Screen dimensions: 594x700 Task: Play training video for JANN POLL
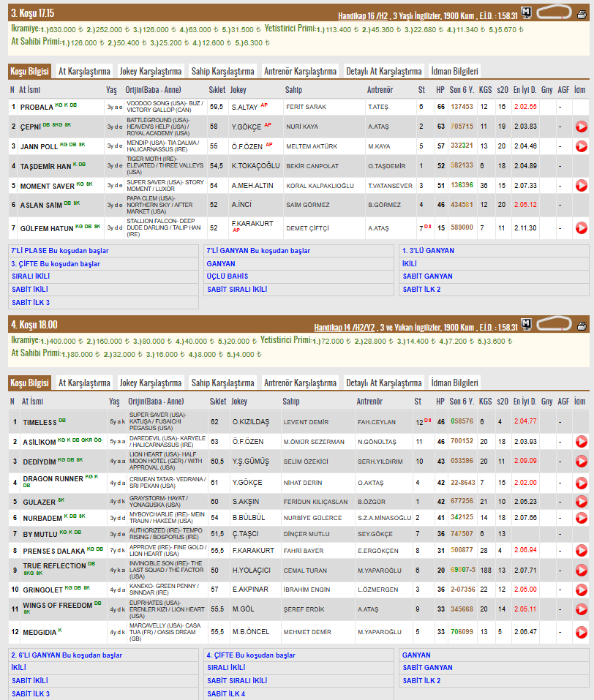click(581, 146)
